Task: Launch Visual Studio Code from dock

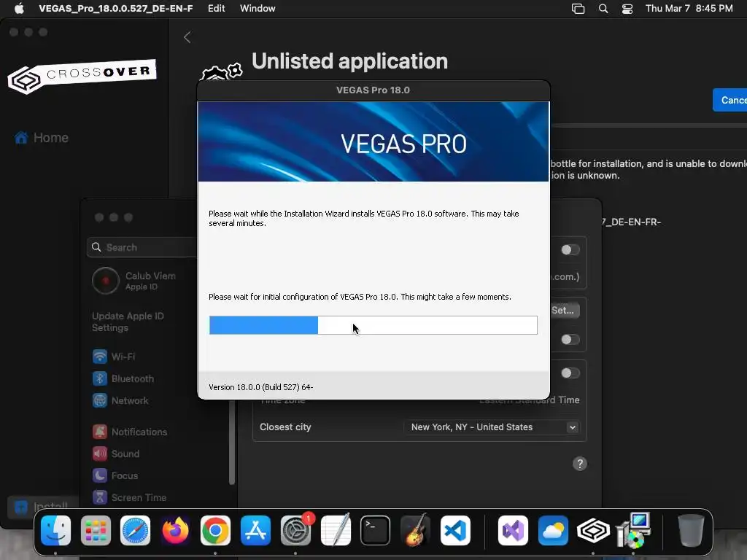Action: tap(455, 530)
